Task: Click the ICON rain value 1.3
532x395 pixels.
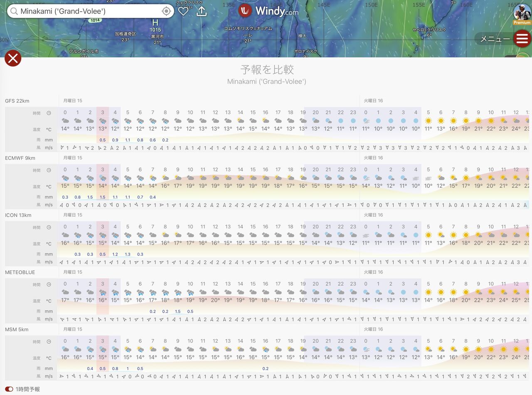Action: coord(128,254)
